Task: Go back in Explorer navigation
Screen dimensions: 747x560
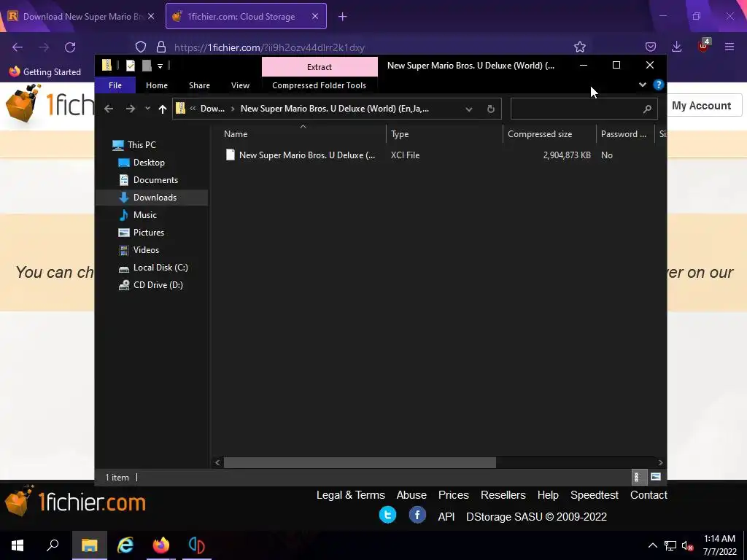Action: coord(109,109)
